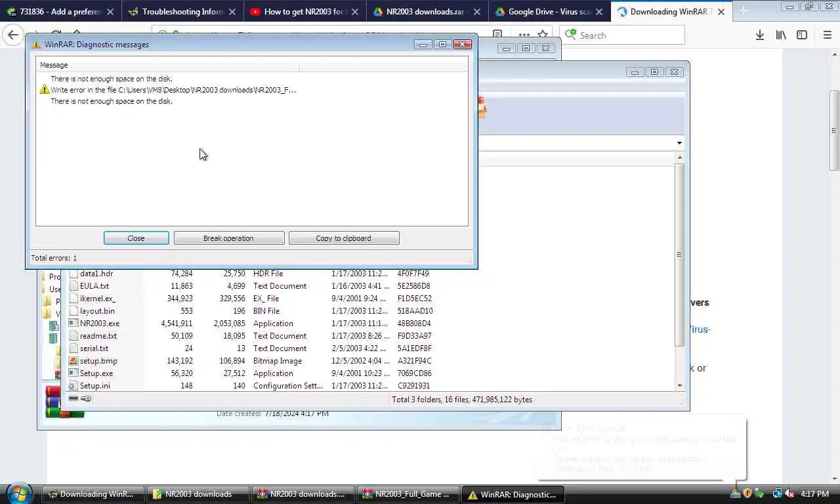Select layout.bin in the archive list
Viewport: 840px width, 504px height.
(x=97, y=311)
